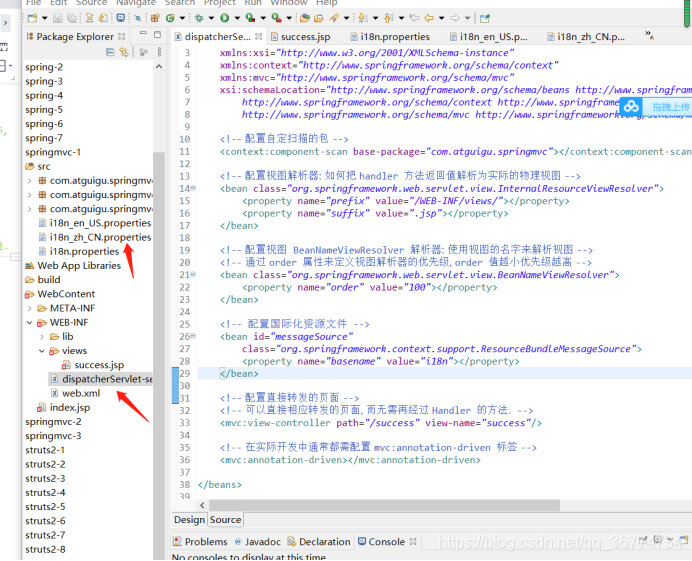Click the Open Task folder icon
The height and width of the screenshot is (561, 692).
point(319,18)
